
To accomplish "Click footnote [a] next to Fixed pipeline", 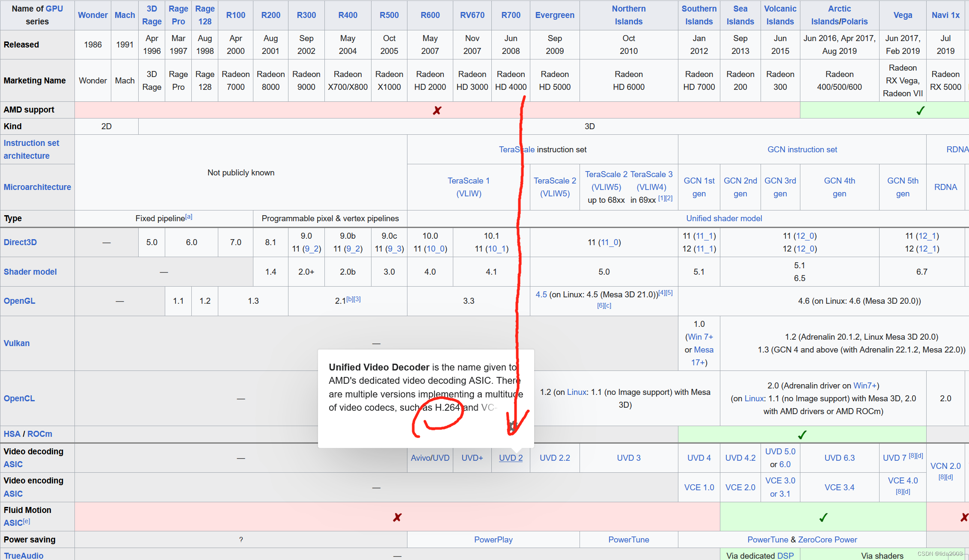I will (x=189, y=217).
